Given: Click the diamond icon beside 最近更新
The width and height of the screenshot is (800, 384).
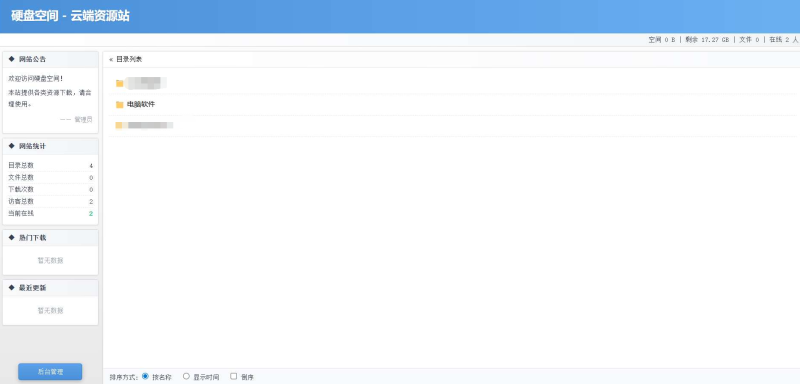Looking at the screenshot, I should coord(12,288).
